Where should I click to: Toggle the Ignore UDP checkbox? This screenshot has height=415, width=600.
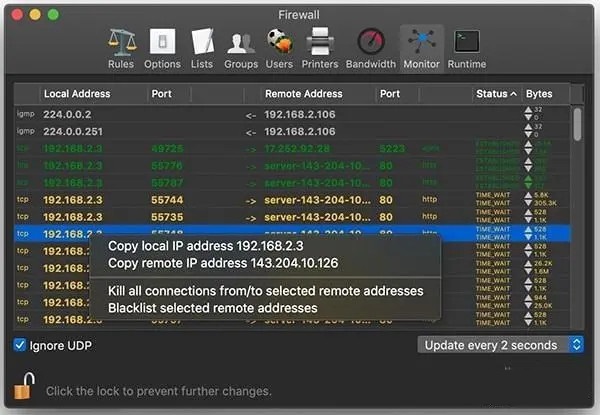(21, 345)
